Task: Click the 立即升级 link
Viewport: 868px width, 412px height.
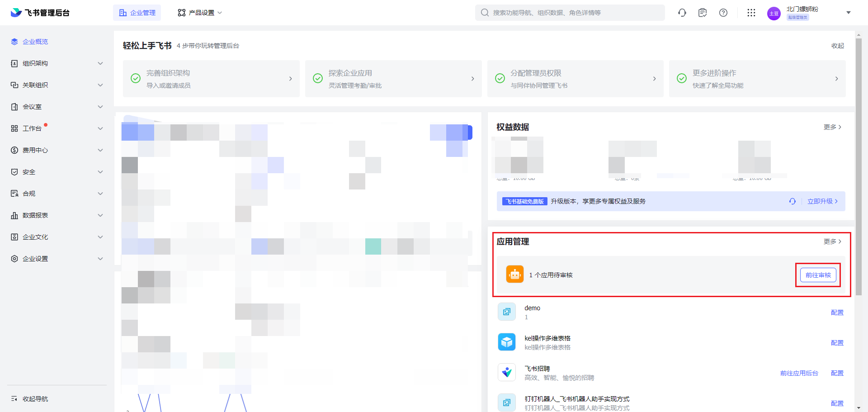Action: click(x=822, y=201)
